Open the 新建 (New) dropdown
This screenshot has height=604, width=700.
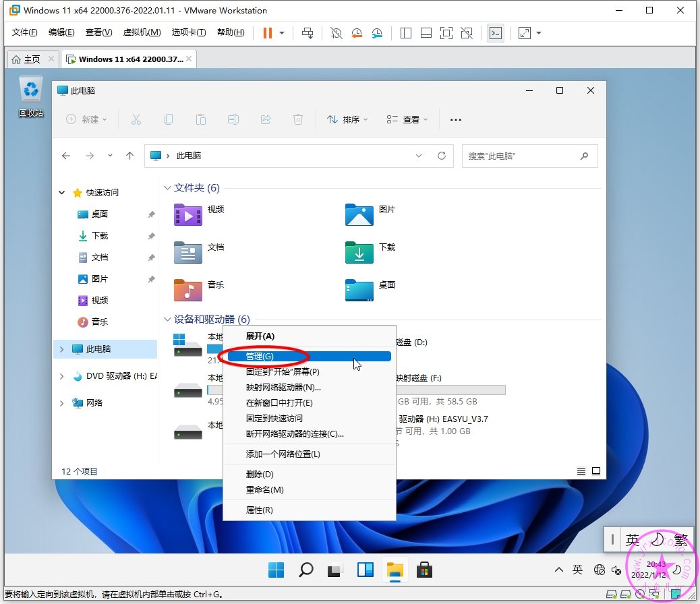(x=86, y=119)
